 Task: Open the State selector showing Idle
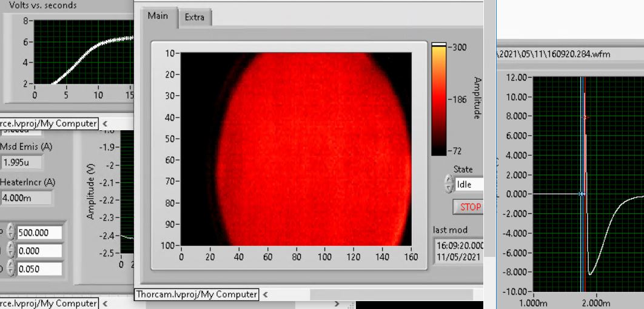[x=469, y=184]
